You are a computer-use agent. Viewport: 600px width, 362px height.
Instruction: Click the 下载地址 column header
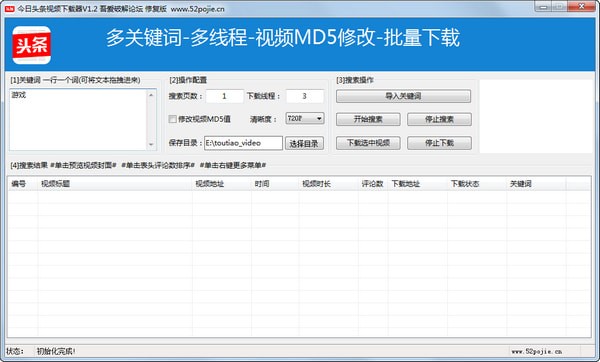pyautogui.click(x=417, y=184)
